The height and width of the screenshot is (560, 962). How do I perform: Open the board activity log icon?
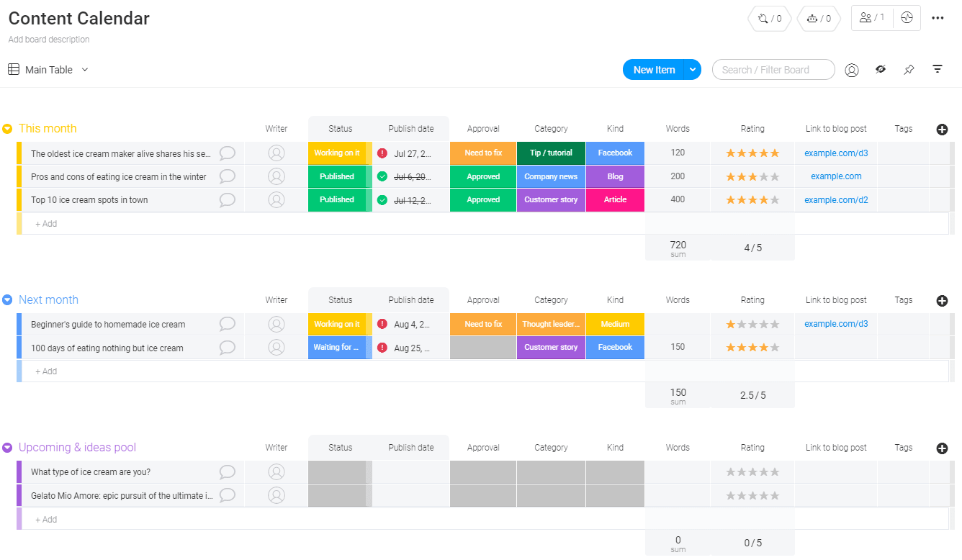(907, 18)
